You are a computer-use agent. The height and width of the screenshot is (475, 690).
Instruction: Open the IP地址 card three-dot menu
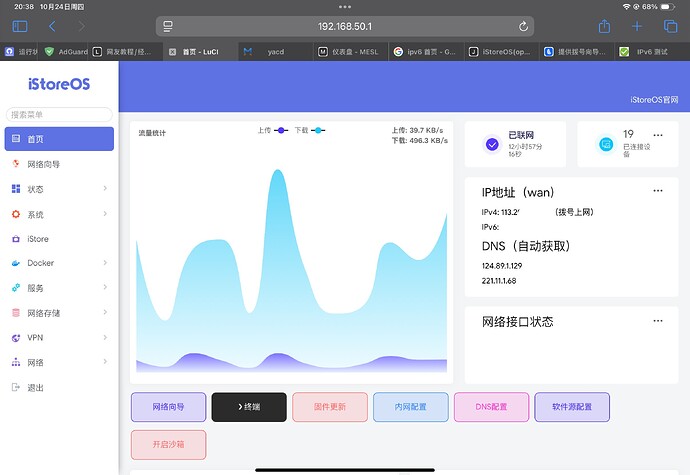point(657,190)
